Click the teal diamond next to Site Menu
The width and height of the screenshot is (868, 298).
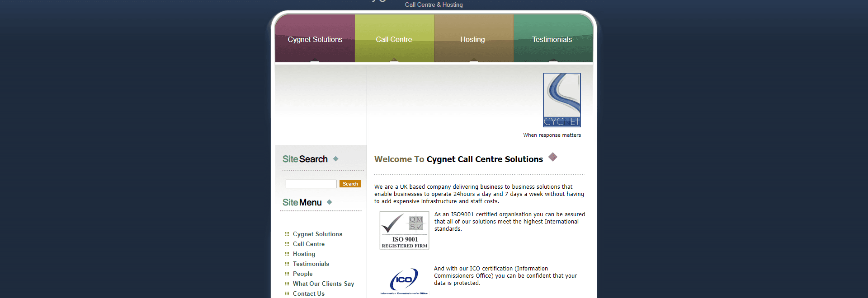(329, 202)
